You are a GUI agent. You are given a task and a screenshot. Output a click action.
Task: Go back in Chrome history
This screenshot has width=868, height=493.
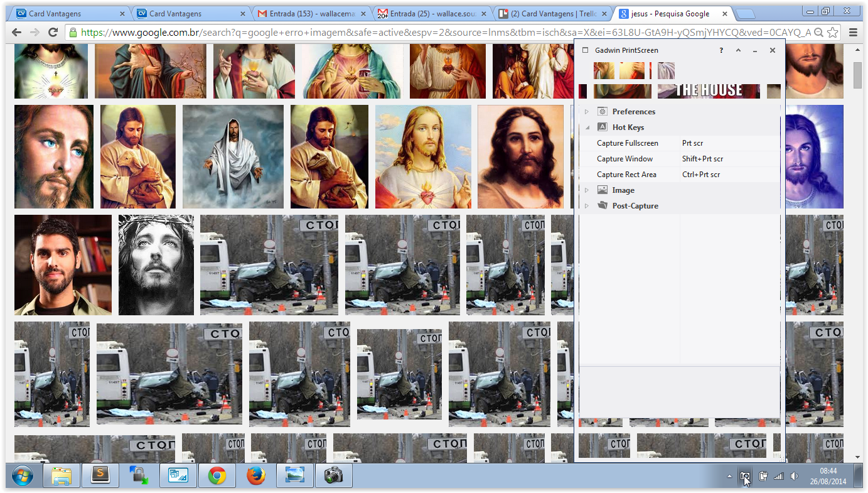[x=17, y=33]
